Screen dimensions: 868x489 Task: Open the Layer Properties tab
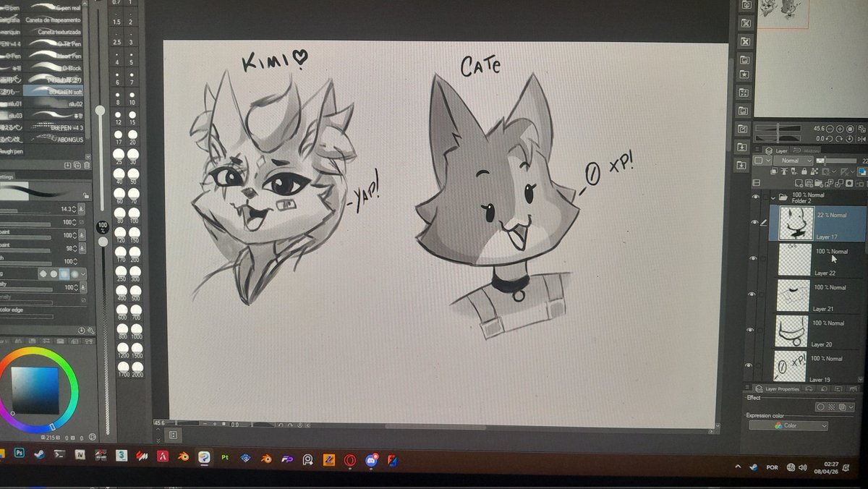click(x=778, y=389)
